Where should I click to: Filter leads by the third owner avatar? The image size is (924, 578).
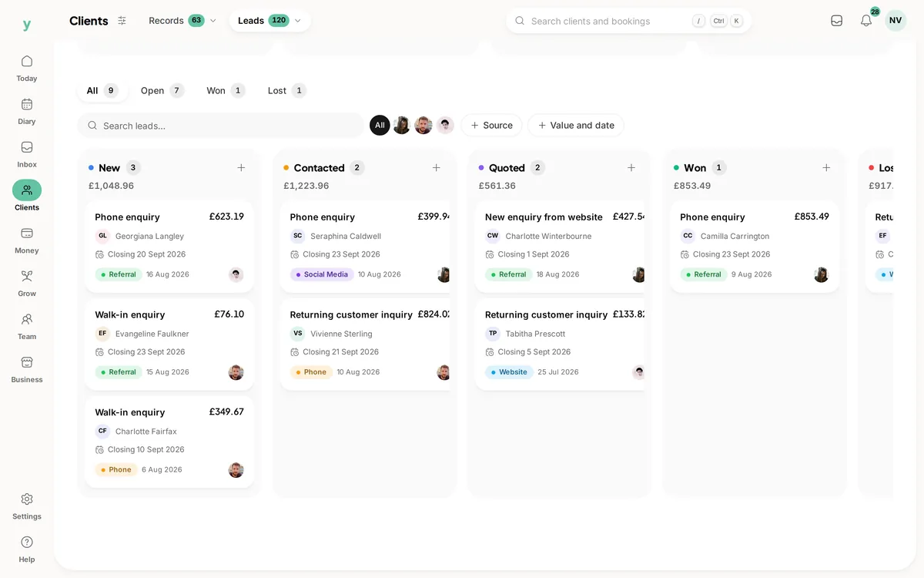tap(445, 125)
